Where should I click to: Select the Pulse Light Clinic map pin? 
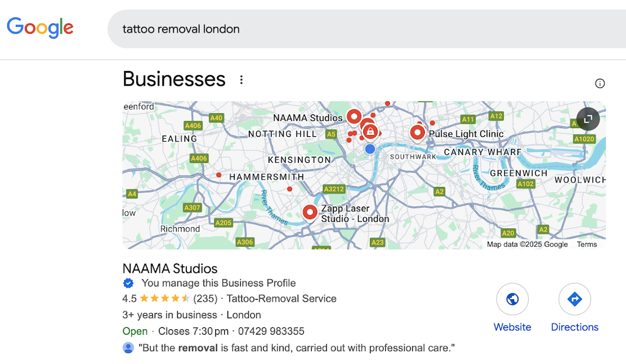[x=418, y=132]
